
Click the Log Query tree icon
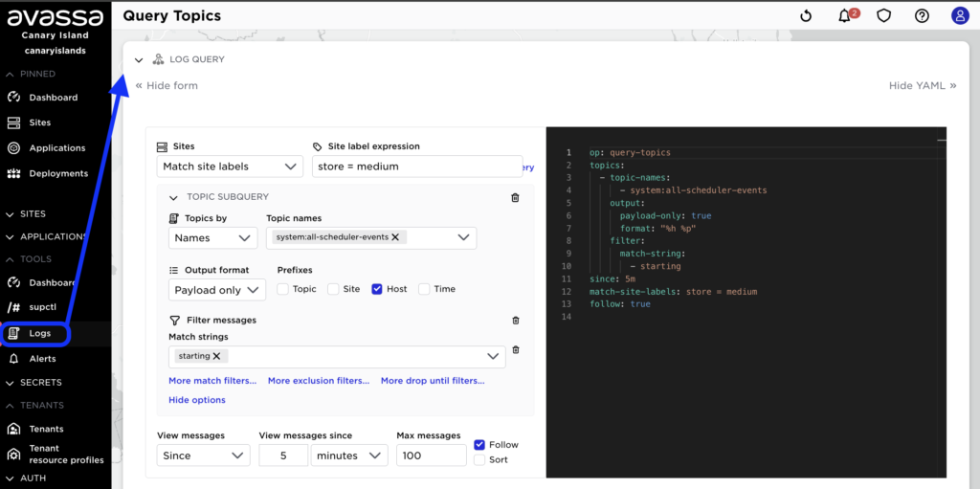(x=158, y=59)
